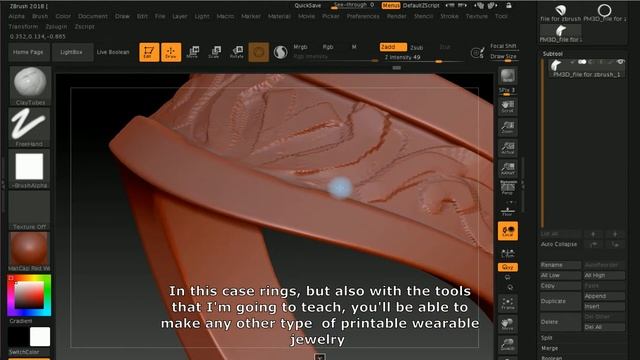Adjust the Focal Shift slider
The width and height of the screenshot is (640, 360).
(x=503, y=46)
